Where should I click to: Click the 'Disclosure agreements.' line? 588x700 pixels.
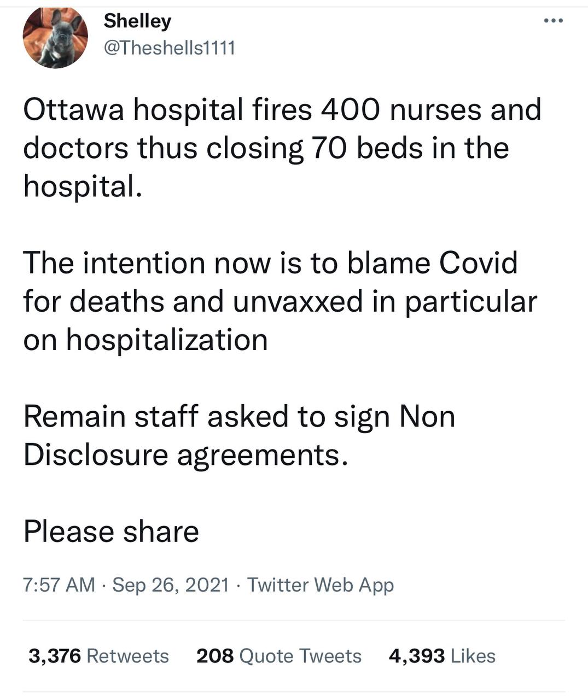click(185, 455)
